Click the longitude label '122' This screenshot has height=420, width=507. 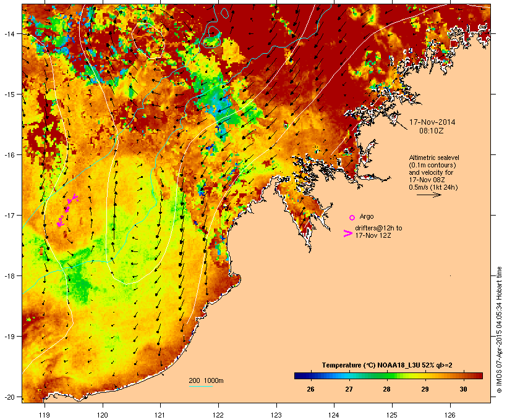point(218,415)
